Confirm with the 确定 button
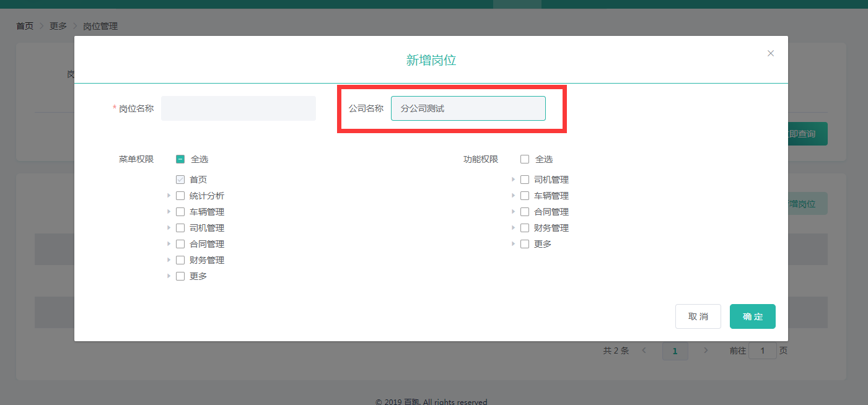Screen dimensions: 868x405 (752, 316)
